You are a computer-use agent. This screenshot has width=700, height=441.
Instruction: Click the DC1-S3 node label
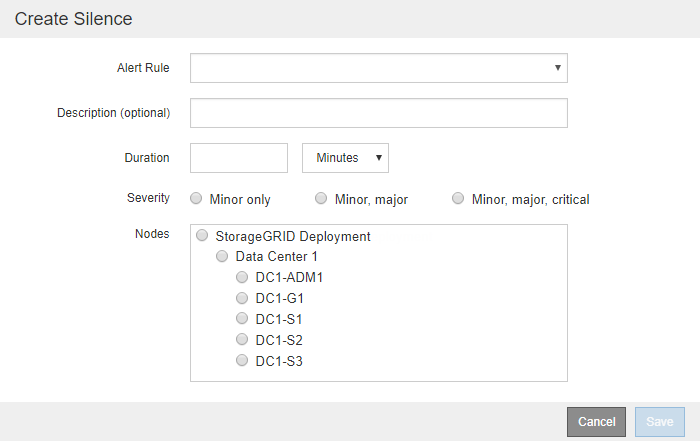coord(279,360)
